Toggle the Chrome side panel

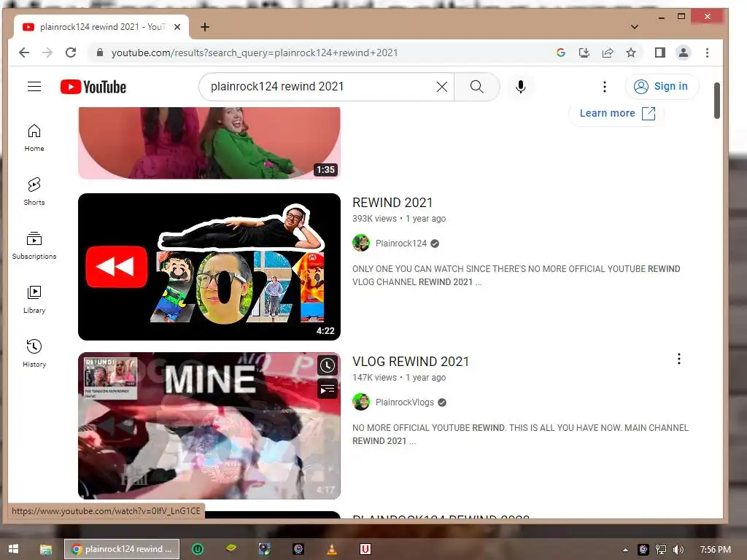click(659, 52)
